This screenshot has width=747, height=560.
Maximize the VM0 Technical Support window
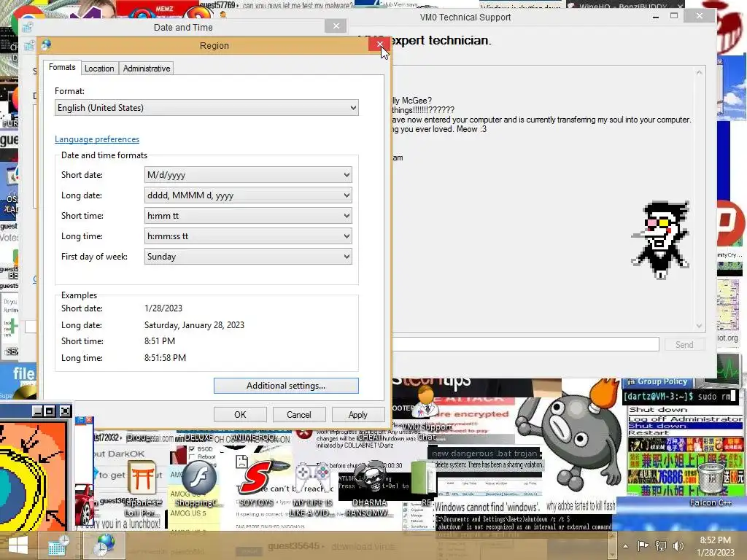click(673, 16)
